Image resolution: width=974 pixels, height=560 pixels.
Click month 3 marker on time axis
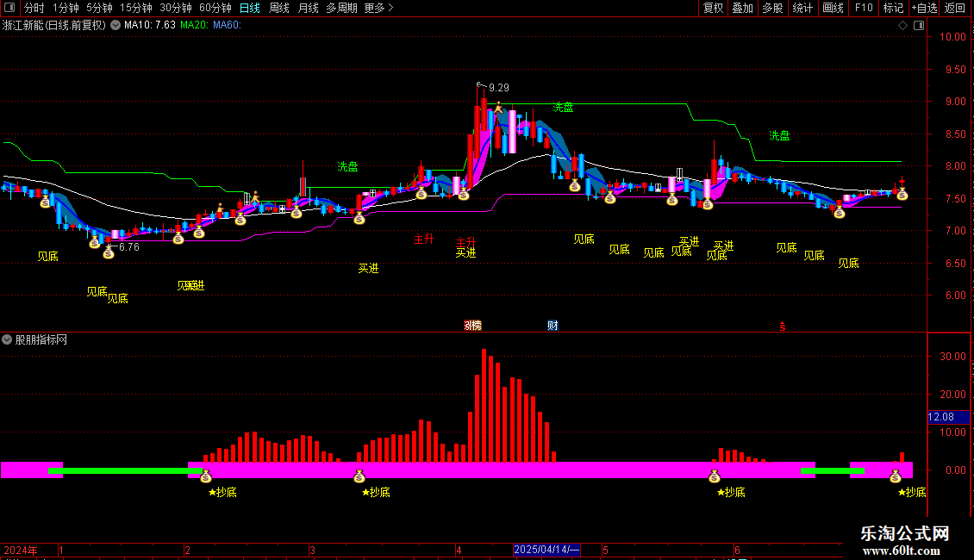tap(312, 550)
